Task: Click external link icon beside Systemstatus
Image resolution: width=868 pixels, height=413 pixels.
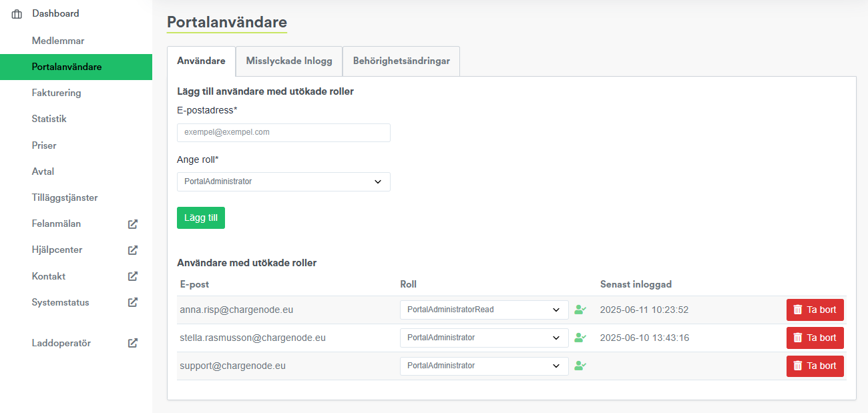Action: 133,302
